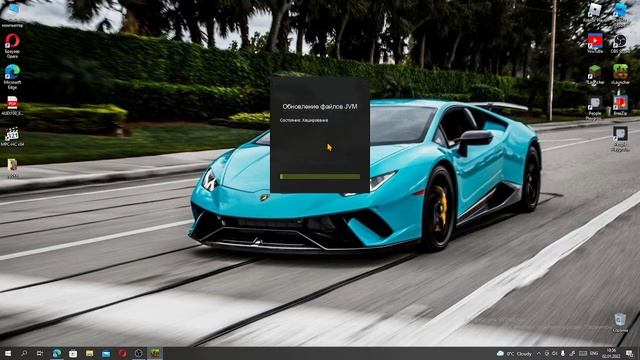Click the JVM update progress bar

(x=320, y=177)
